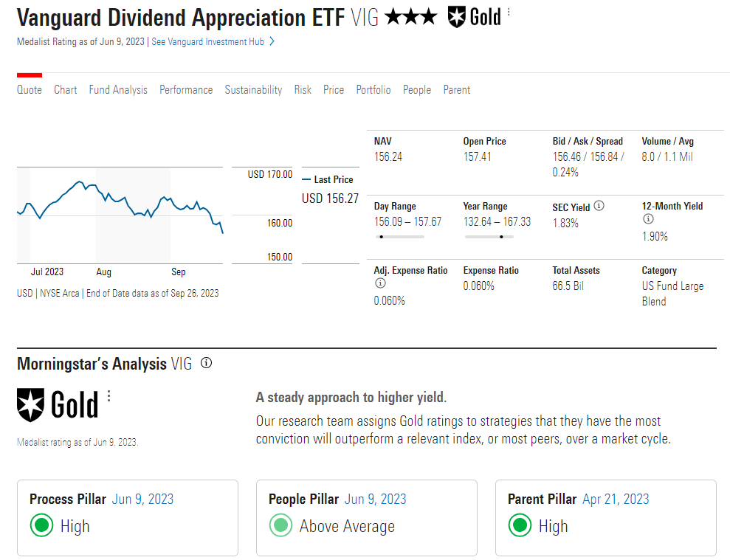Click the Parent Pillar green indicator
The image size is (730, 560).
click(x=520, y=525)
